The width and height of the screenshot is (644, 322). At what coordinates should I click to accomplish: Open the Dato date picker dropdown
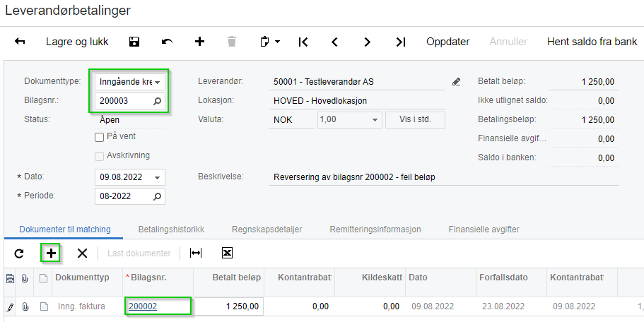coord(158,178)
